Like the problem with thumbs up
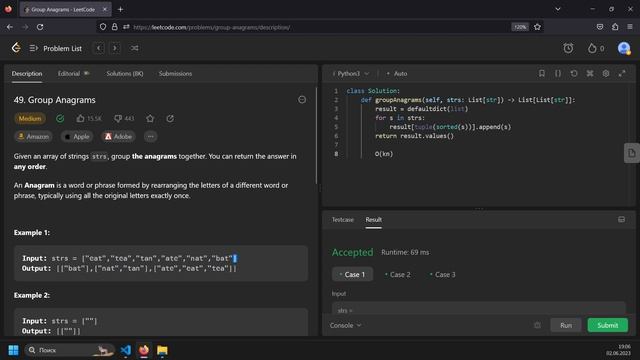The width and height of the screenshot is (640, 360). pyautogui.click(x=80, y=118)
